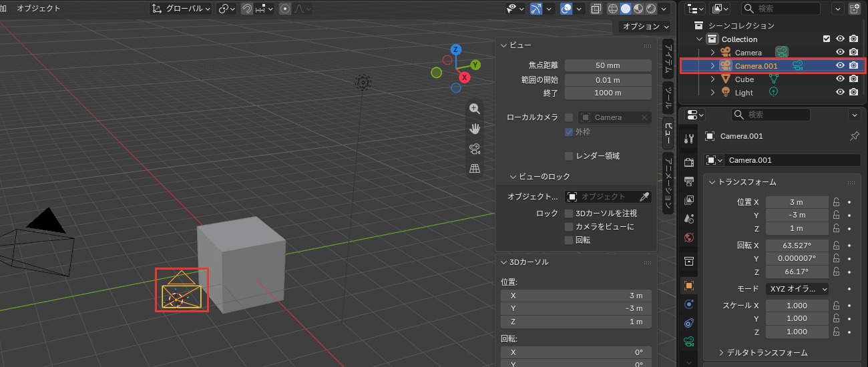Click the outliner 検索 search field
Image resolution: width=868 pixels, height=367 pixels.
[781, 9]
